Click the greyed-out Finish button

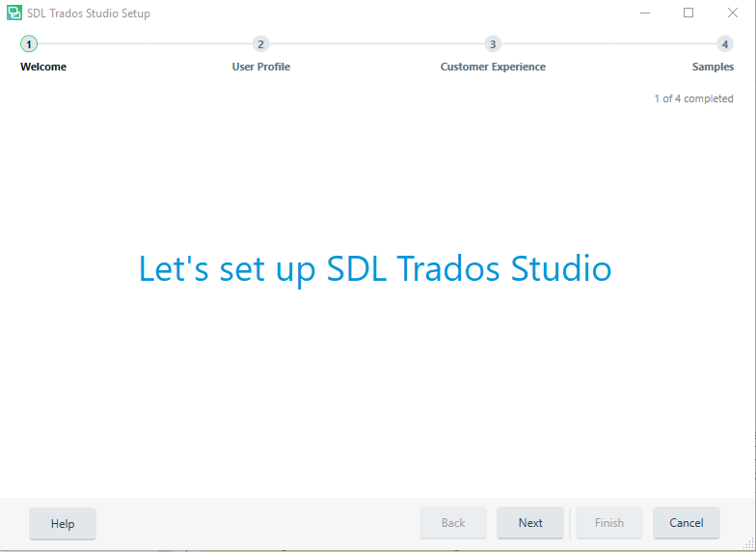(x=609, y=523)
